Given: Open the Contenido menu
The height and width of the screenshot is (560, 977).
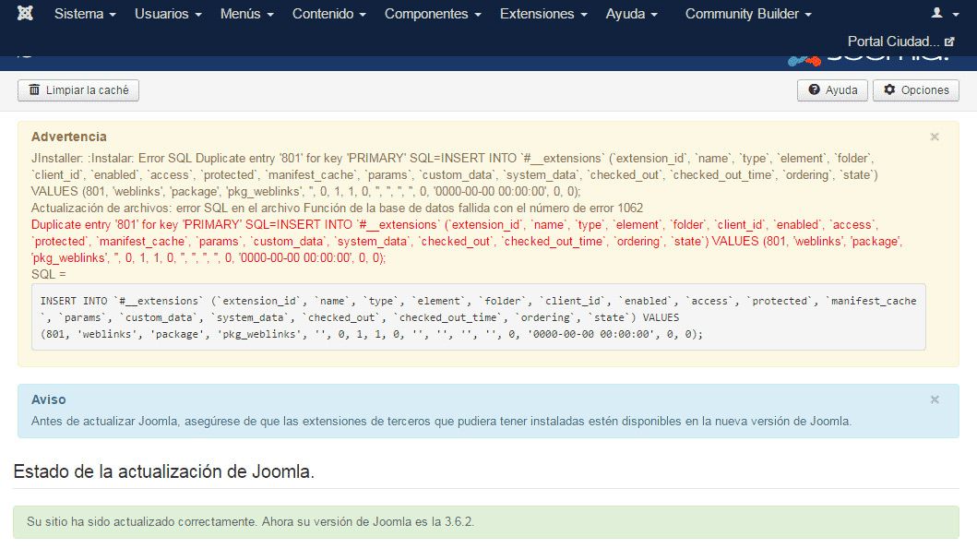Looking at the screenshot, I should (x=329, y=14).
